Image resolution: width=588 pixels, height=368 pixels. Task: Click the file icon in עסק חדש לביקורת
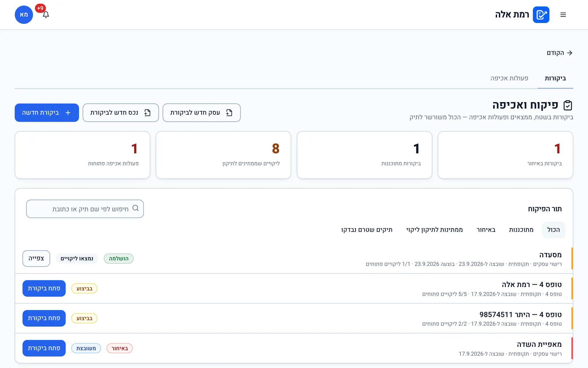pyautogui.click(x=229, y=113)
